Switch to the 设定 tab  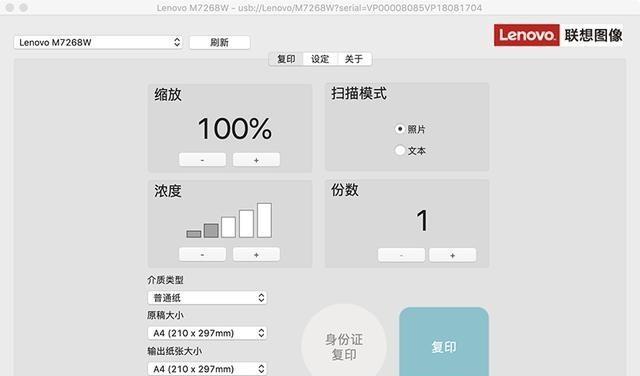pos(320,59)
